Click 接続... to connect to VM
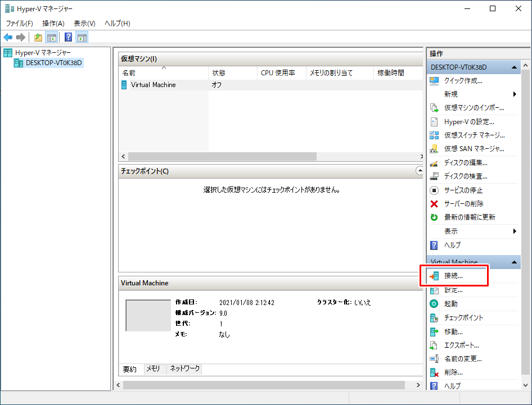 point(453,276)
